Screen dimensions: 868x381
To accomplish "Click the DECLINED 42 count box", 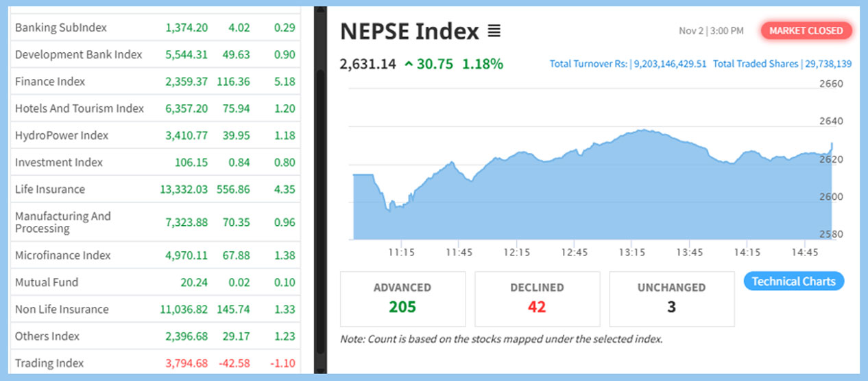I will [537, 299].
